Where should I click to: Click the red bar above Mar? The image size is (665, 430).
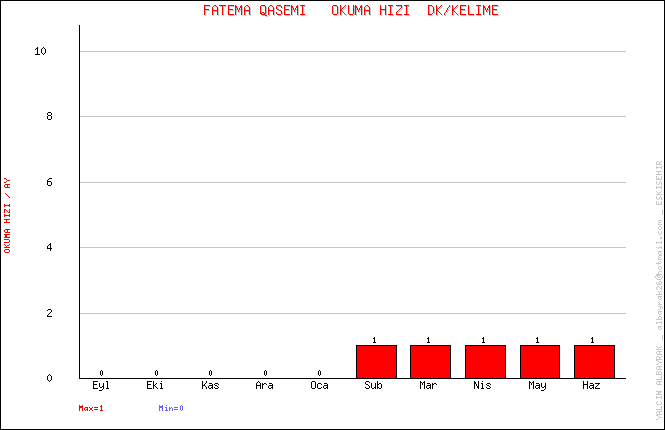(x=430, y=361)
